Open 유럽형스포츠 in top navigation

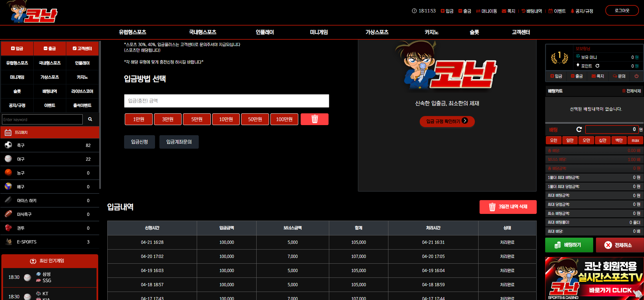(x=132, y=32)
